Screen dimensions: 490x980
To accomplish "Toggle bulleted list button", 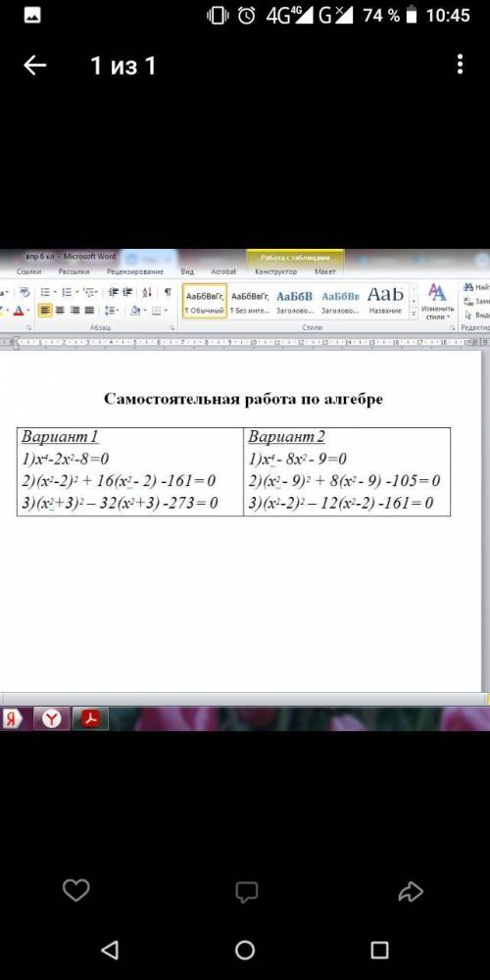I will [47, 292].
